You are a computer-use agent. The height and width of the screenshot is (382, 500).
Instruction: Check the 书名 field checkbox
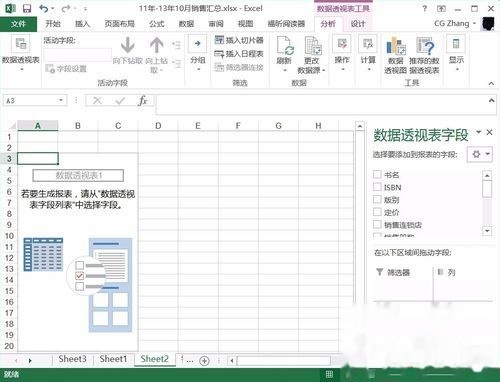tap(377, 174)
